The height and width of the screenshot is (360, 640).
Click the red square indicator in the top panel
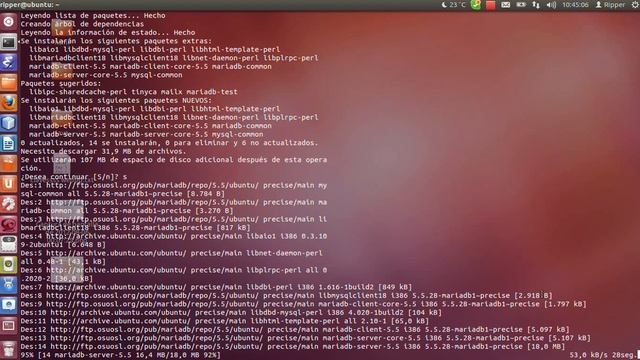point(491,5)
